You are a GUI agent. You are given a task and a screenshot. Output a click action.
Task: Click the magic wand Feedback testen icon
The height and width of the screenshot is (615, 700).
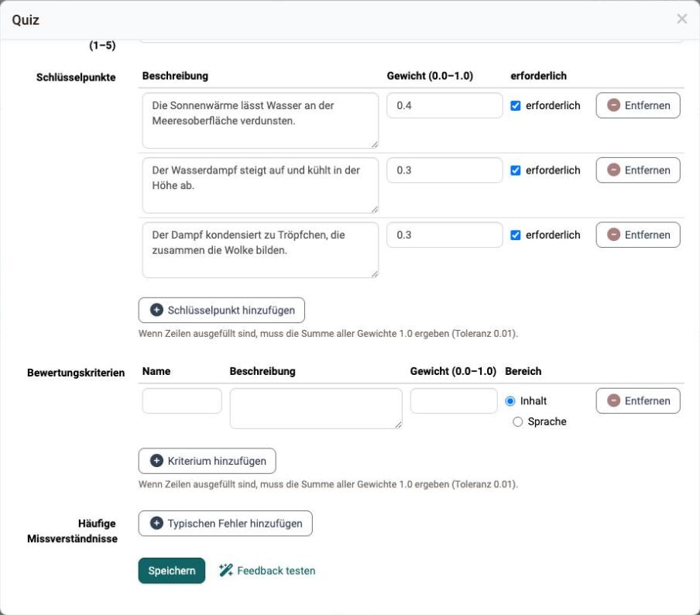pyautogui.click(x=226, y=570)
